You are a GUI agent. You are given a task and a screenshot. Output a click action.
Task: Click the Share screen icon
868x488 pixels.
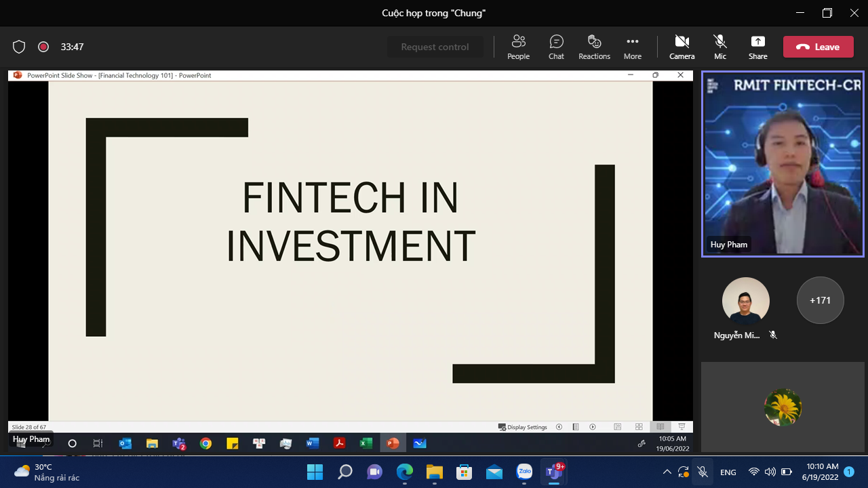click(x=757, y=47)
